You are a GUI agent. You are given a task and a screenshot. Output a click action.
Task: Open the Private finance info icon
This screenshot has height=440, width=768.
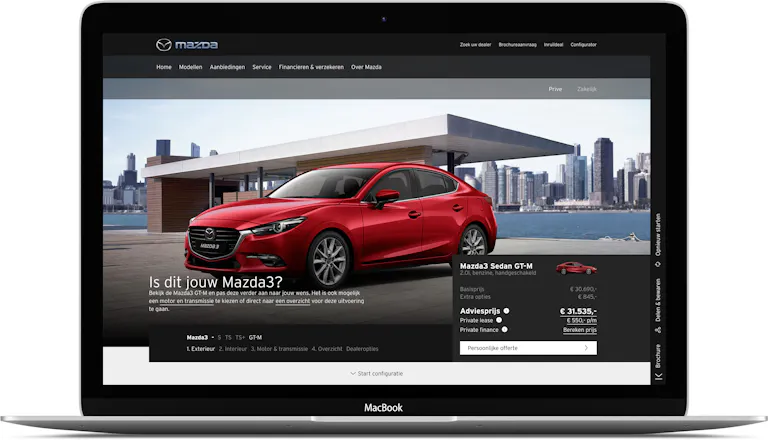coord(504,329)
